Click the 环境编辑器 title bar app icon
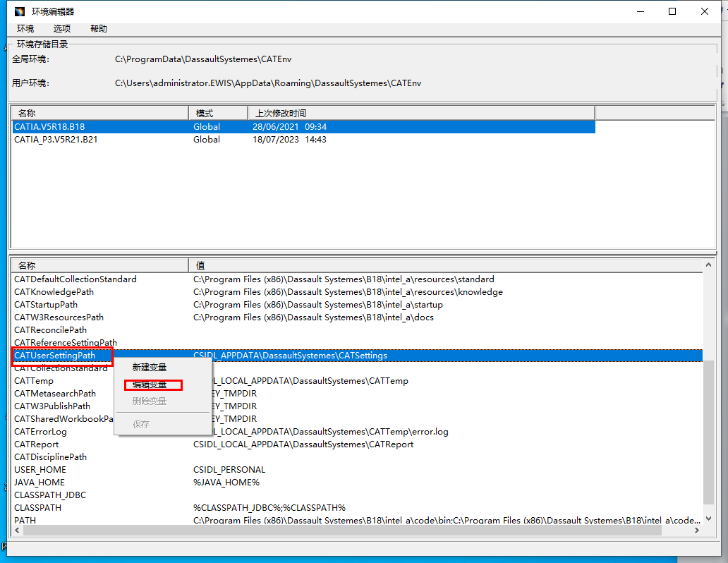Image resolution: width=728 pixels, height=563 pixels. coord(20,11)
